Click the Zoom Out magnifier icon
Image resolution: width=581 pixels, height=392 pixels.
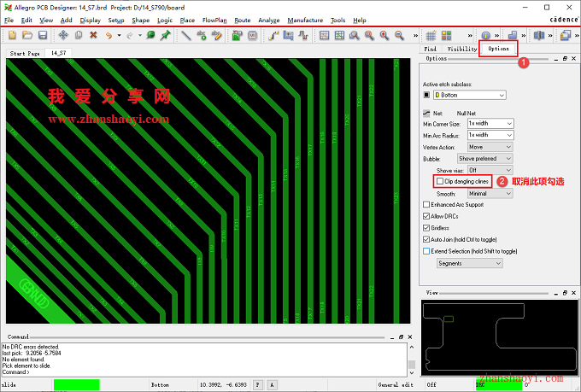point(400,35)
